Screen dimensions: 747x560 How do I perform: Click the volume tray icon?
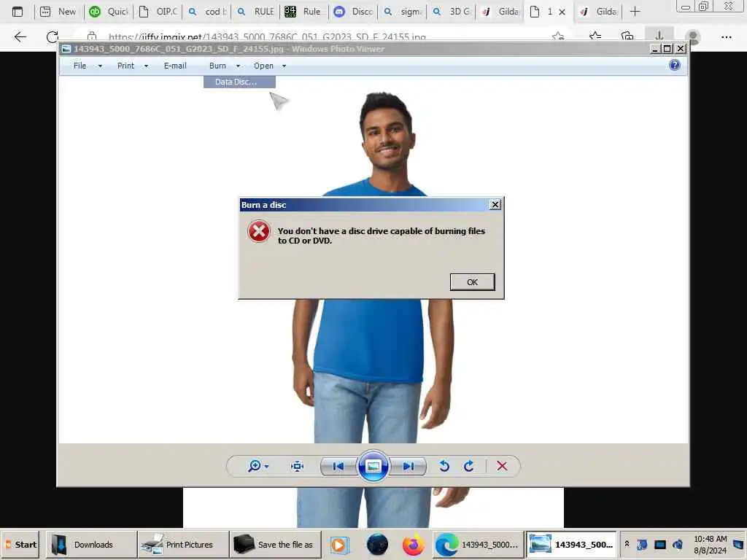coord(678,544)
